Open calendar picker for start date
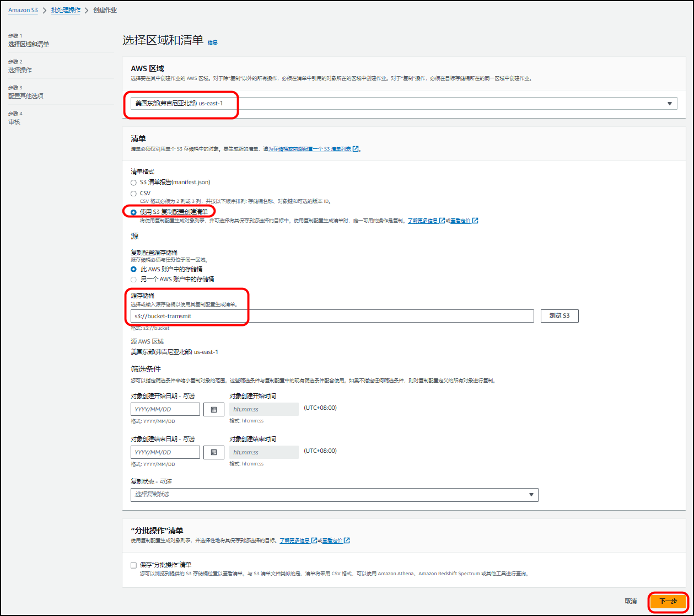 214,409
